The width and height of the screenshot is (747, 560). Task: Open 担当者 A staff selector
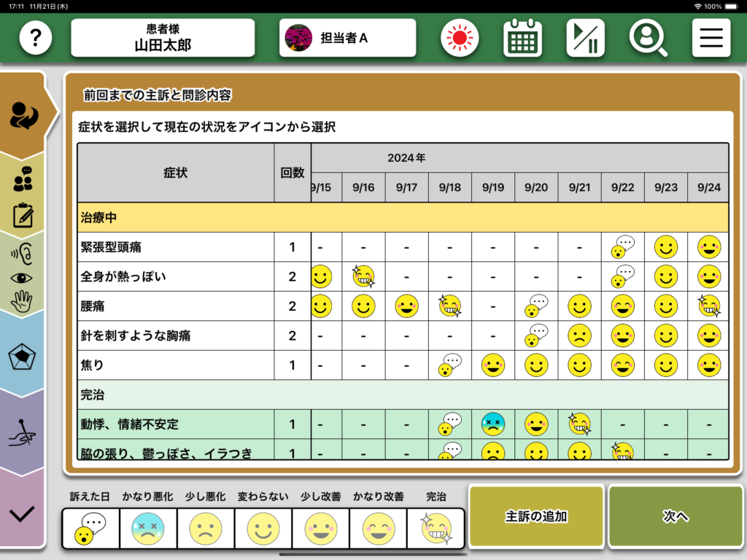347,38
